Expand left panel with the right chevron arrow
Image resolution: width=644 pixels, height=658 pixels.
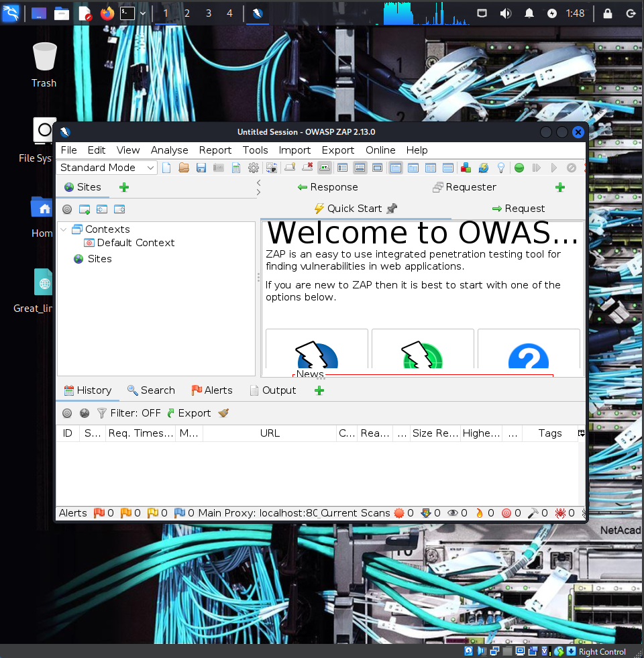click(x=259, y=193)
